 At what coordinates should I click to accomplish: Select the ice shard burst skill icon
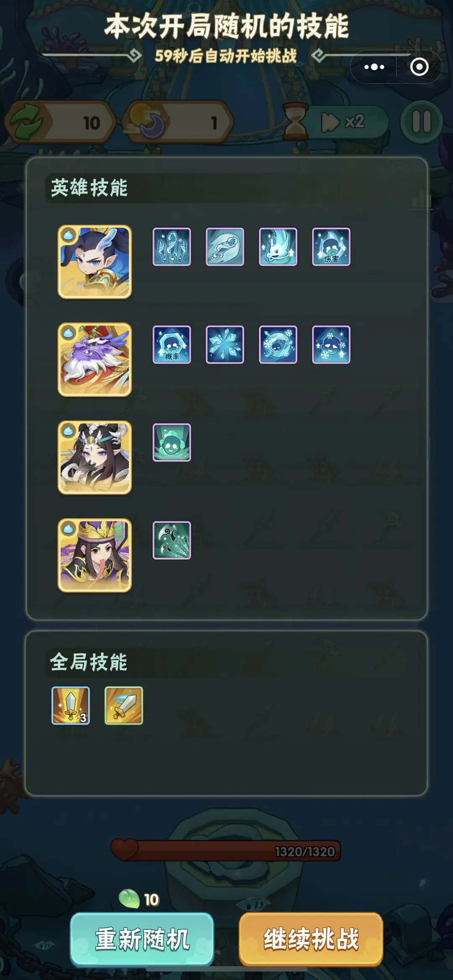point(225,344)
